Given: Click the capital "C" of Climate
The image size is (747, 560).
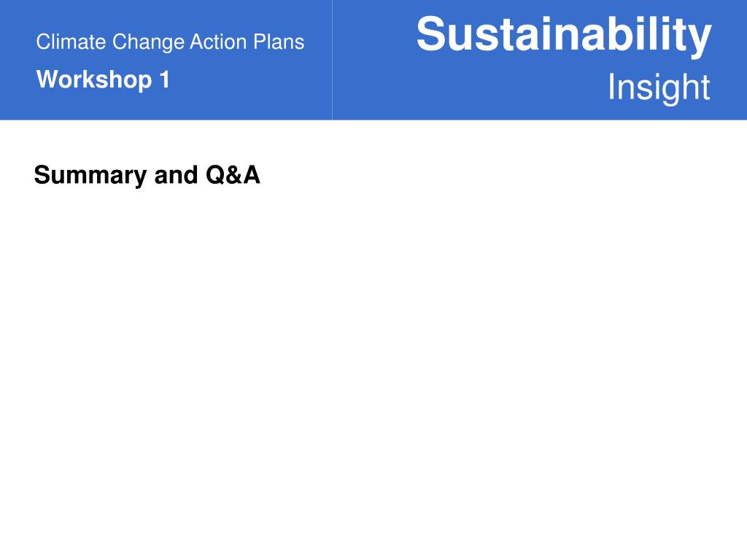Looking at the screenshot, I should coord(43,42).
